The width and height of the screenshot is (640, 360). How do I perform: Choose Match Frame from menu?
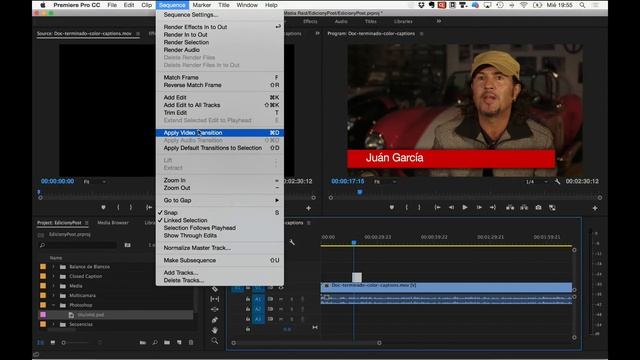(x=220, y=78)
